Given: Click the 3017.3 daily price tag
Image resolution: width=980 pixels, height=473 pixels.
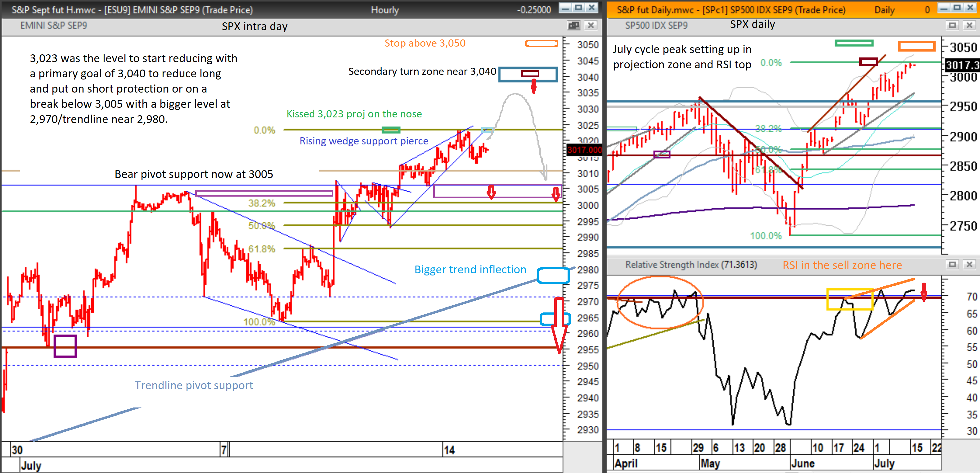Looking at the screenshot, I should [x=962, y=65].
